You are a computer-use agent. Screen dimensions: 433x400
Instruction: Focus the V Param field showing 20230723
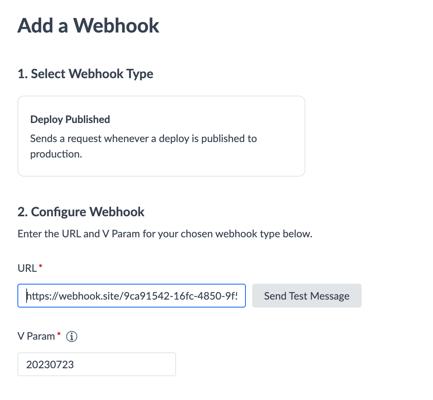coord(97,364)
